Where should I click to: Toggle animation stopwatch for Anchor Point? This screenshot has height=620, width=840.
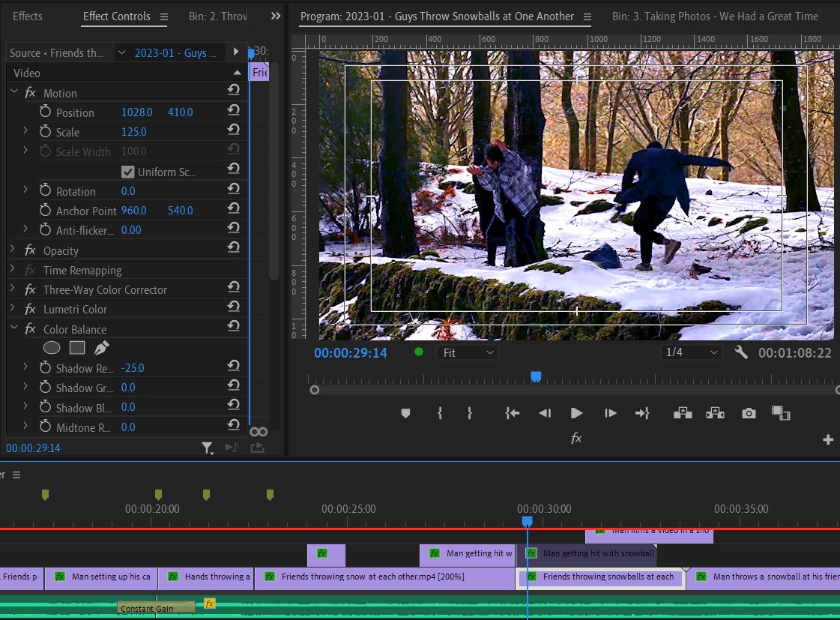tap(46, 209)
